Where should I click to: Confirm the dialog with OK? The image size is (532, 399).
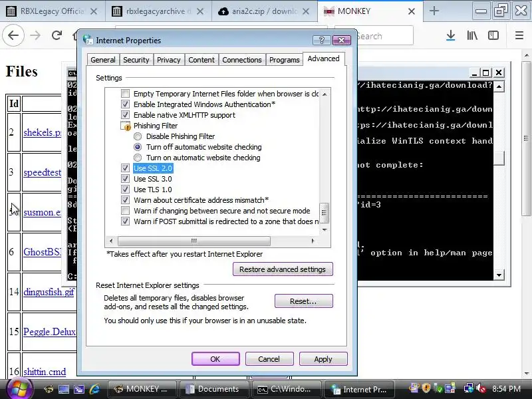pyautogui.click(x=215, y=359)
